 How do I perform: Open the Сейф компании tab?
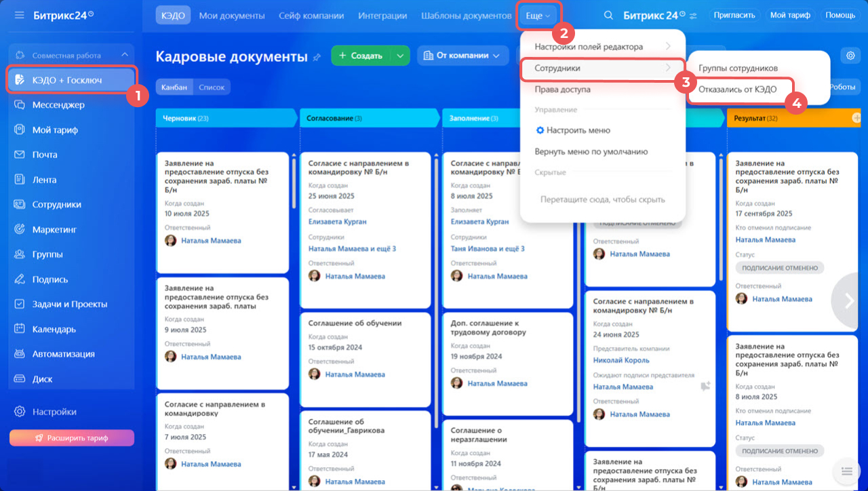click(311, 15)
